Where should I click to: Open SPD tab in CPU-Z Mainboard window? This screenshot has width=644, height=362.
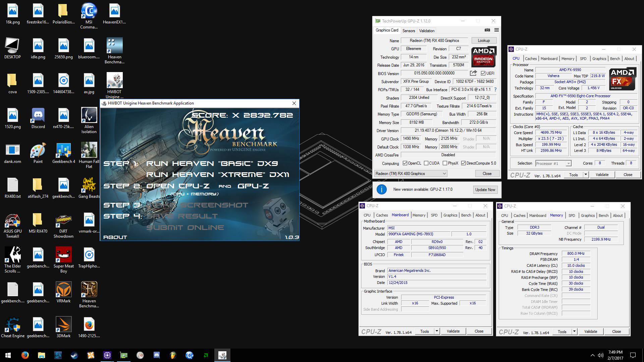click(434, 215)
